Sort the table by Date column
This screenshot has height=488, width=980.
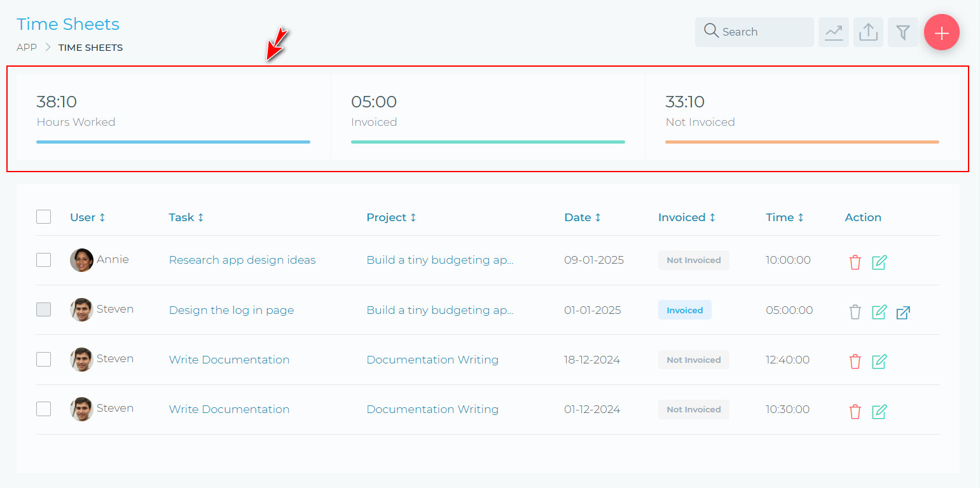pos(582,217)
